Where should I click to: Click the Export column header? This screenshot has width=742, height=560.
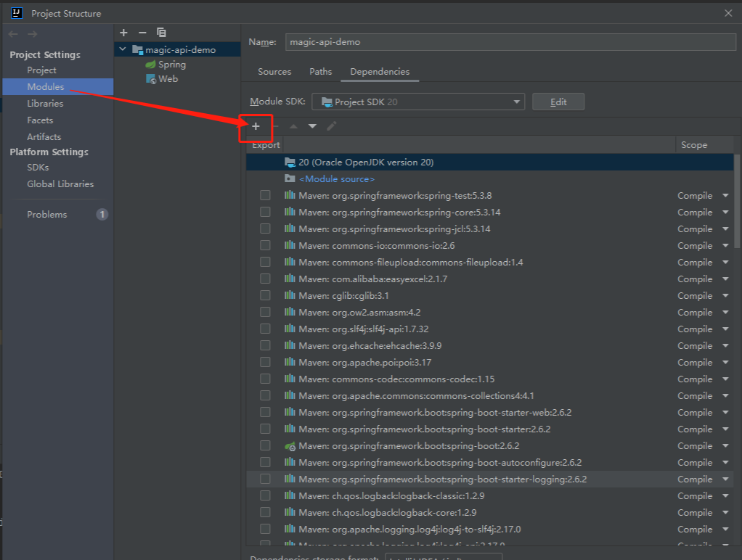pos(266,145)
